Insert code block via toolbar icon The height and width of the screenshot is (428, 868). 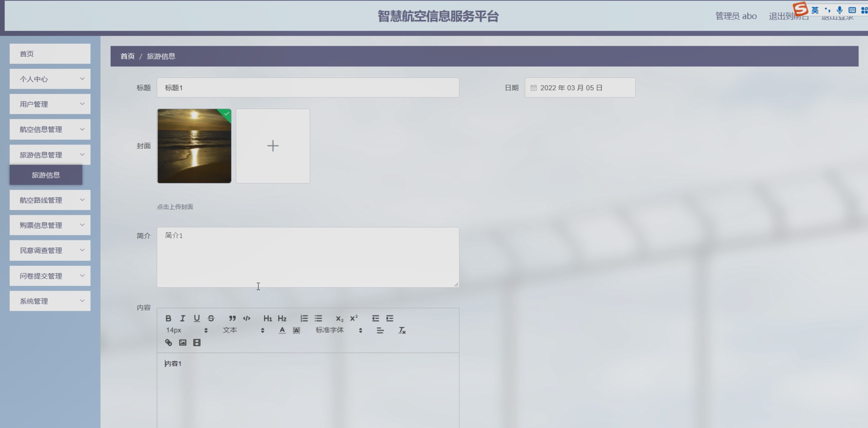247,318
